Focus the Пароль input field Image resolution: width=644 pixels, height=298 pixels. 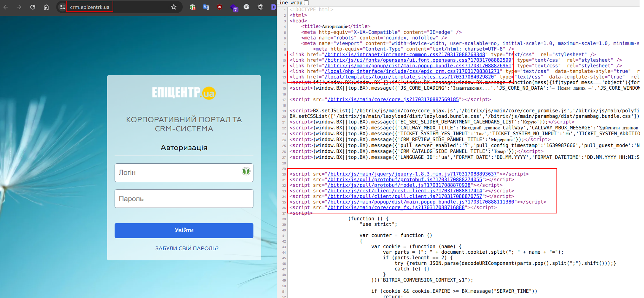point(184,199)
